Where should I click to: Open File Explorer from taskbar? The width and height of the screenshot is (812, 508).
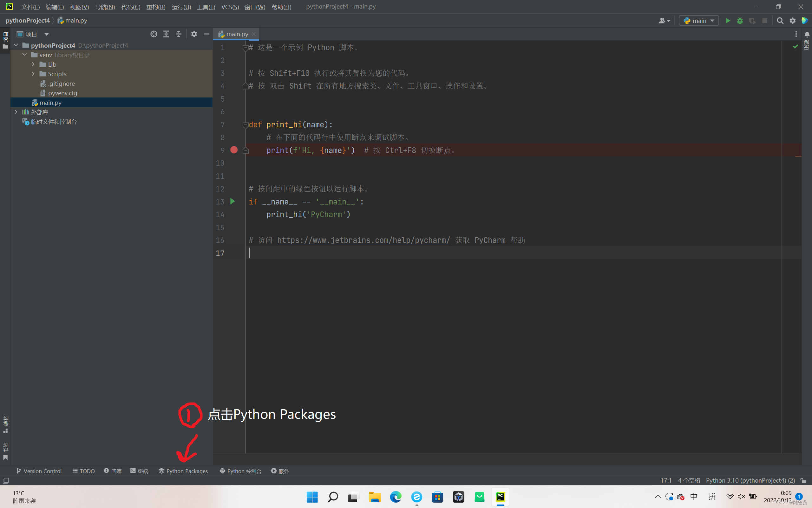pos(375,497)
